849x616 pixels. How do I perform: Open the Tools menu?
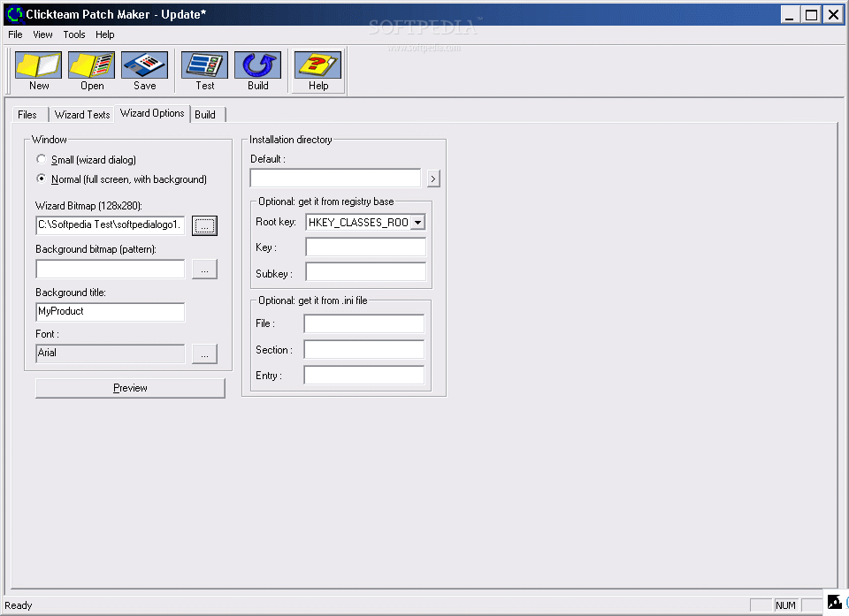[74, 34]
